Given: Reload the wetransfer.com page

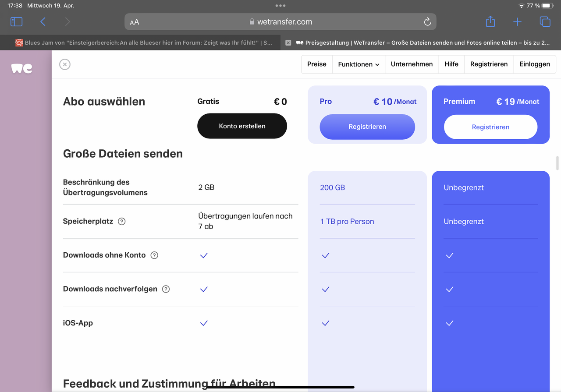Looking at the screenshot, I should pos(427,22).
